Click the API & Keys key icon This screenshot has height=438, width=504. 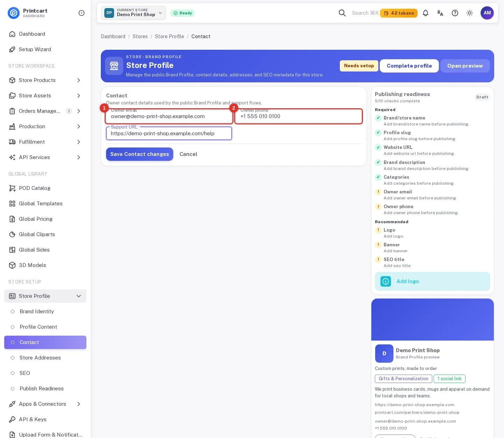point(12,419)
